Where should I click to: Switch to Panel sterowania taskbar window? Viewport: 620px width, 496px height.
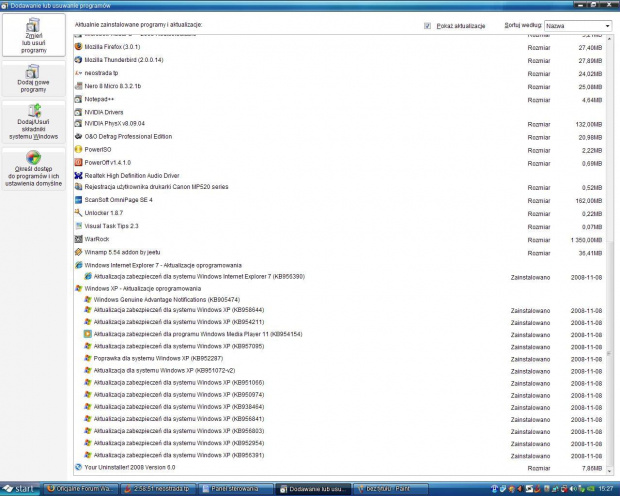[x=236, y=489]
